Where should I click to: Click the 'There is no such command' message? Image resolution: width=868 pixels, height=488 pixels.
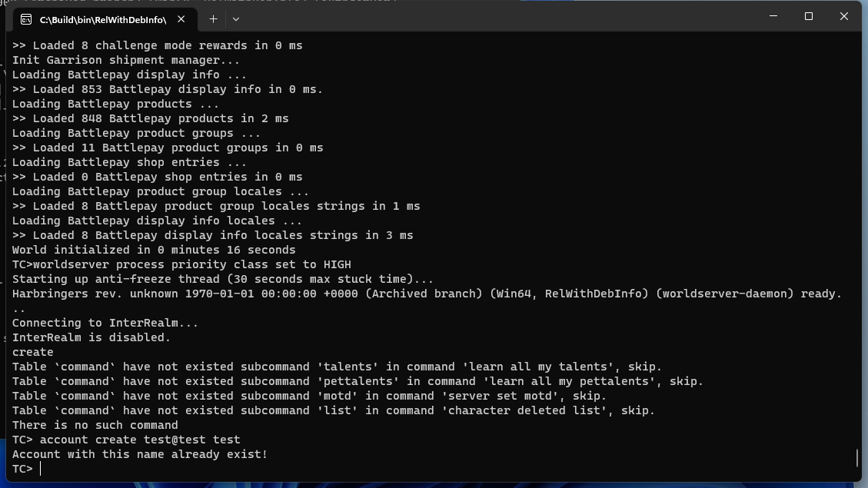[95, 426]
